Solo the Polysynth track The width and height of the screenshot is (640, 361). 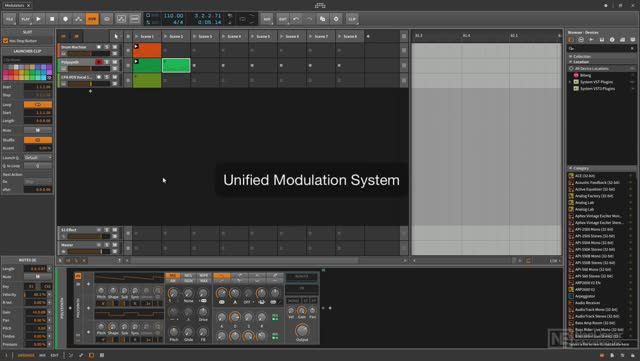tap(107, 62)
